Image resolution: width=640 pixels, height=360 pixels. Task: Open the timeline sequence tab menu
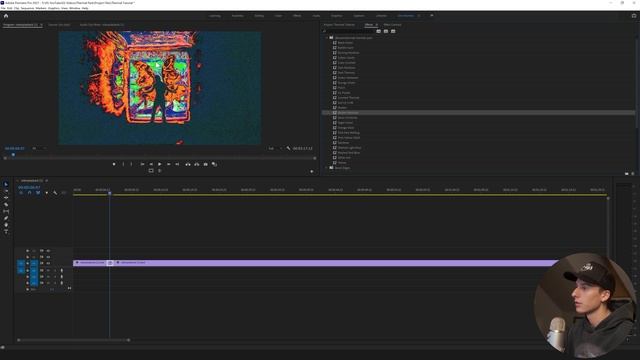tap(47, 180)
